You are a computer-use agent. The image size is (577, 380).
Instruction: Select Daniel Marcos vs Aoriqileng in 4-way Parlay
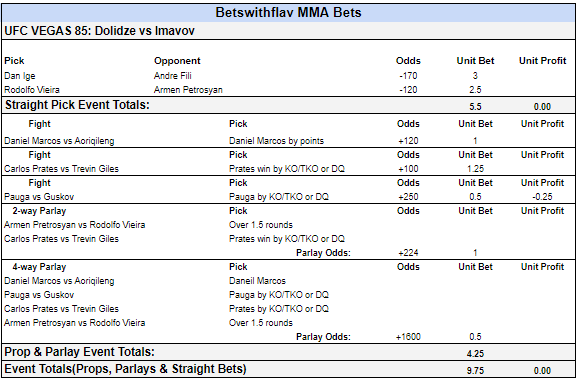(x=59, y=281)
